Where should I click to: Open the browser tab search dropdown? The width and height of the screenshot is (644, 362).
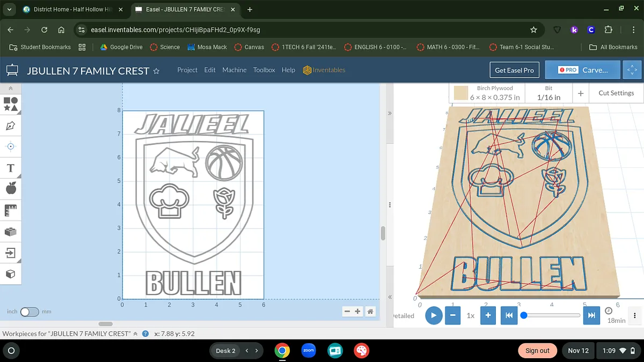9,10
